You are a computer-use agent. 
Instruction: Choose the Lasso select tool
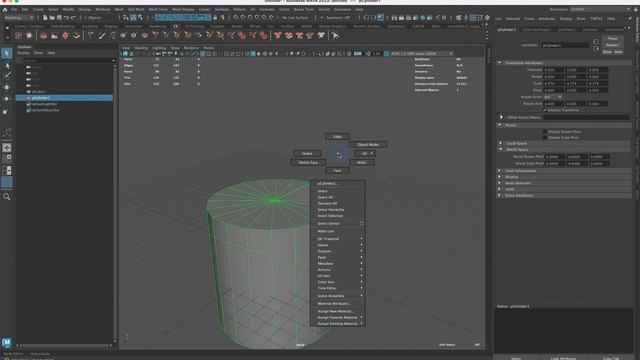7,65
